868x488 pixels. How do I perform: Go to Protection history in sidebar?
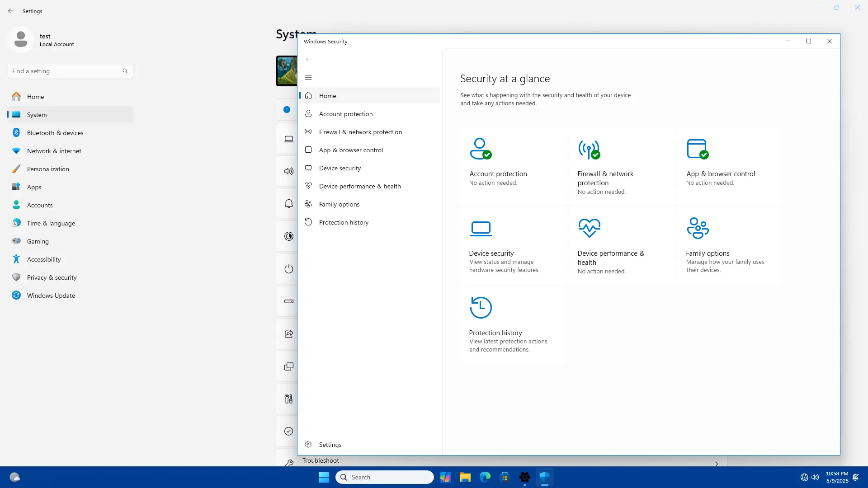(343, 222)
